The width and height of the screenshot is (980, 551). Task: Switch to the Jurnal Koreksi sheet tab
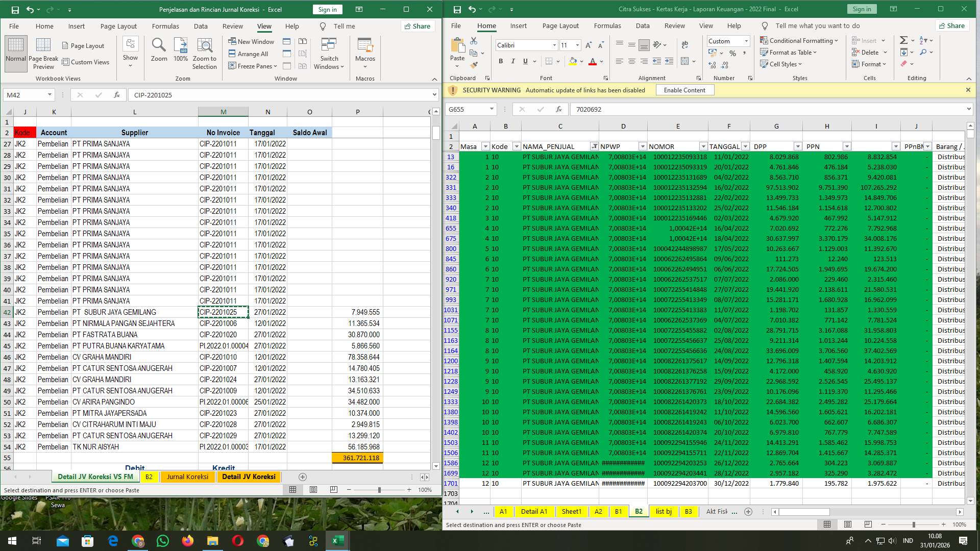point(187,477)
